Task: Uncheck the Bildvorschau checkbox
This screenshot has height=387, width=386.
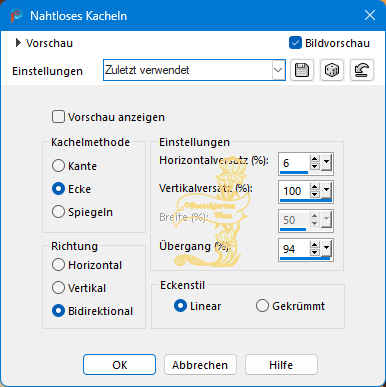Action: coord(295,43)
